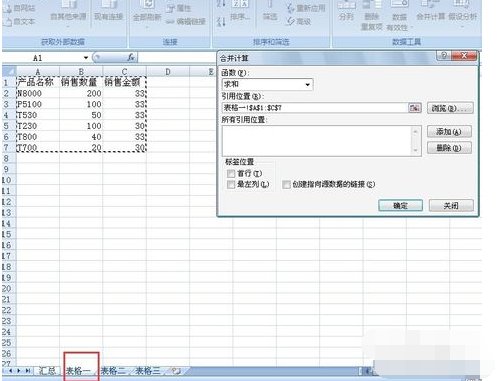Click cell containing P5100
This screenshot has height=381, width=498.
click(38, 104)
